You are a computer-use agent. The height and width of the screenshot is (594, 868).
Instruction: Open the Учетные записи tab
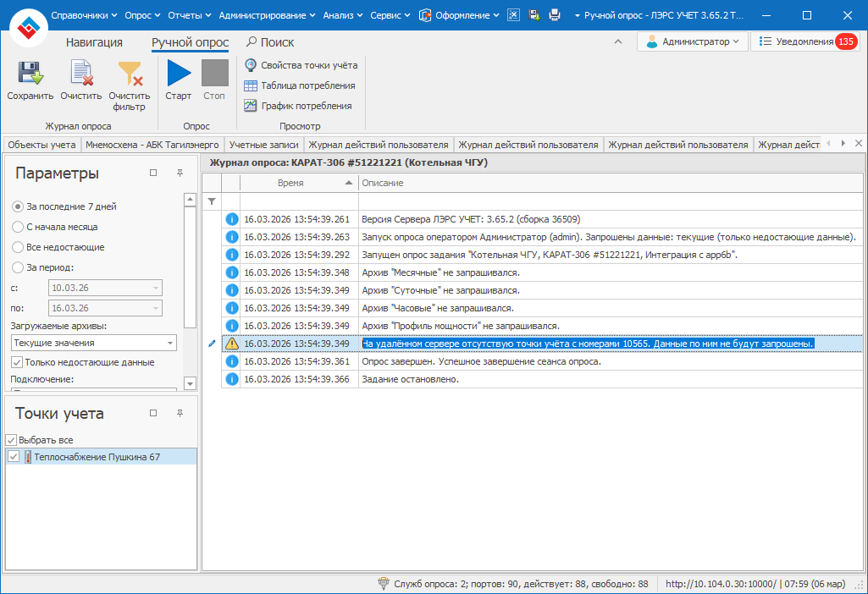(263, 145)
